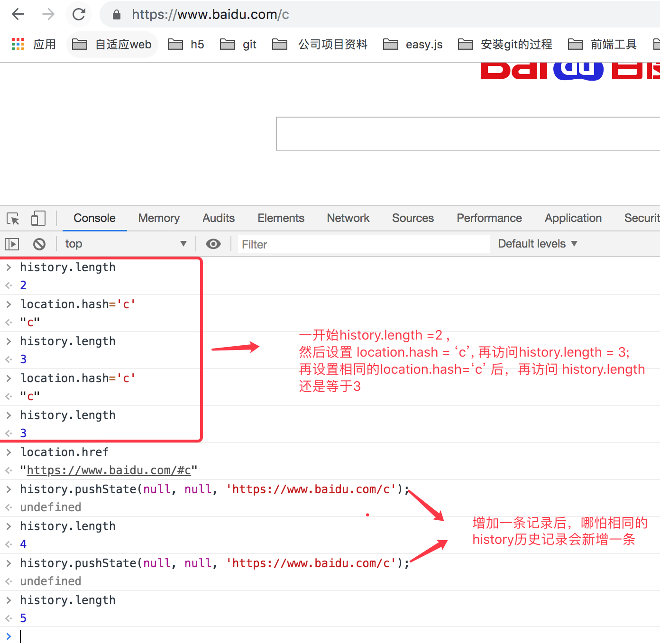The height and width of the screenshot is (644, 660).
Task: Reload the page with refresh icon
Action: tap(79, 14)
